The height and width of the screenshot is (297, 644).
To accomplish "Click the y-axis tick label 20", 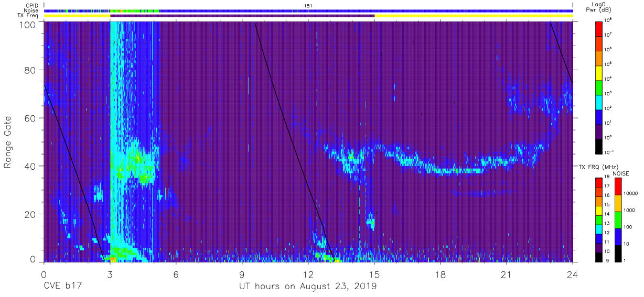I will coord(31,214).
